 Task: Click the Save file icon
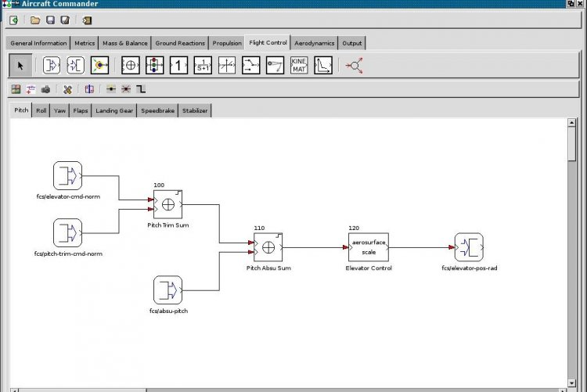coord(51,20)
